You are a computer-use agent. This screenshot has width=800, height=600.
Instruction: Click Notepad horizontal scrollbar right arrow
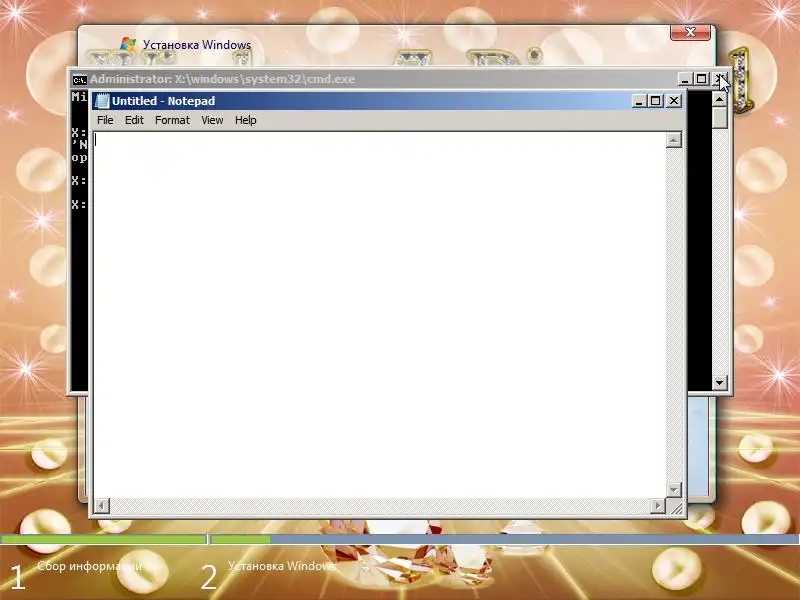tap(658, 506)
